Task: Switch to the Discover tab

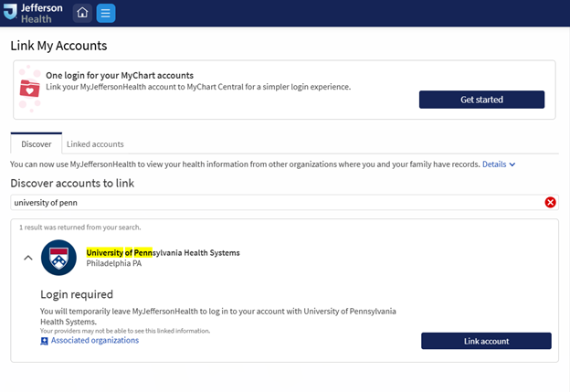Action: pyautogui.click(x=37, y=144)
